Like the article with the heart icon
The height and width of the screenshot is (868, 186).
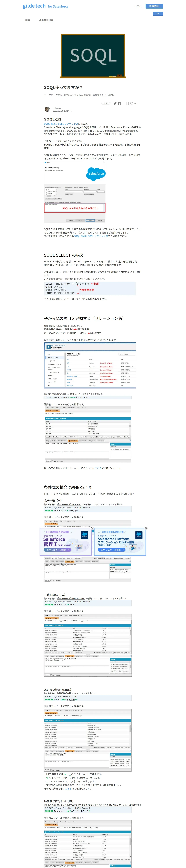(x=132, y=103)
